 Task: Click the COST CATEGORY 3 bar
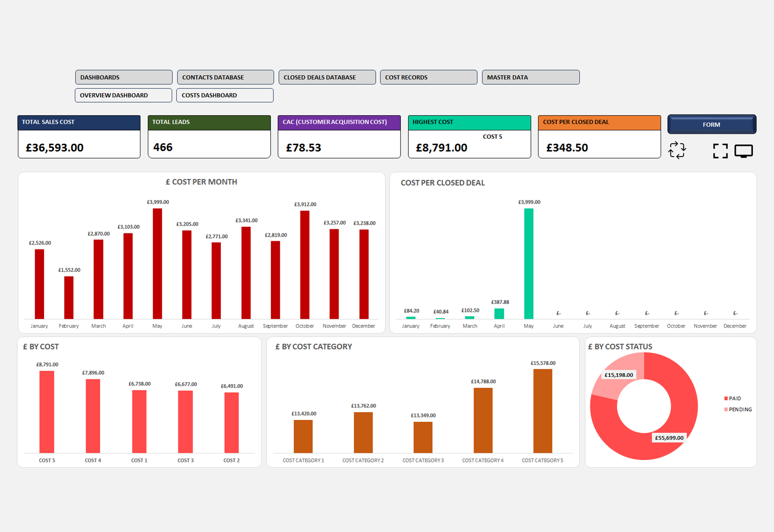423,437
